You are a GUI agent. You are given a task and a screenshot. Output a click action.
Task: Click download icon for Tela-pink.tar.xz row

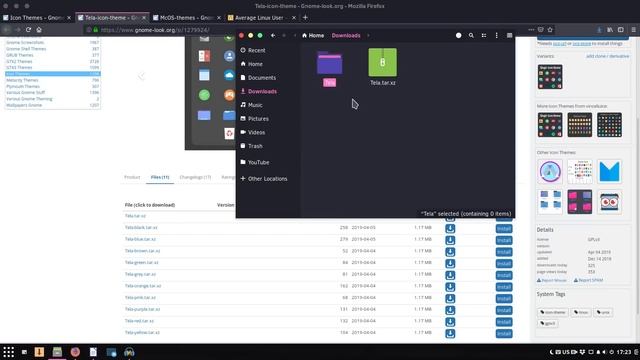tap(450, 299)
